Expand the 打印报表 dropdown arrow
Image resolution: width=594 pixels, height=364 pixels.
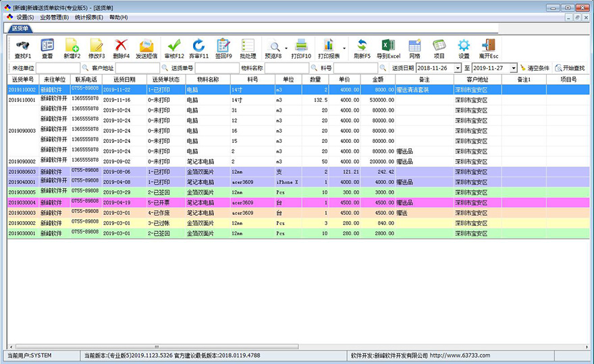click(x=344, y=48)
